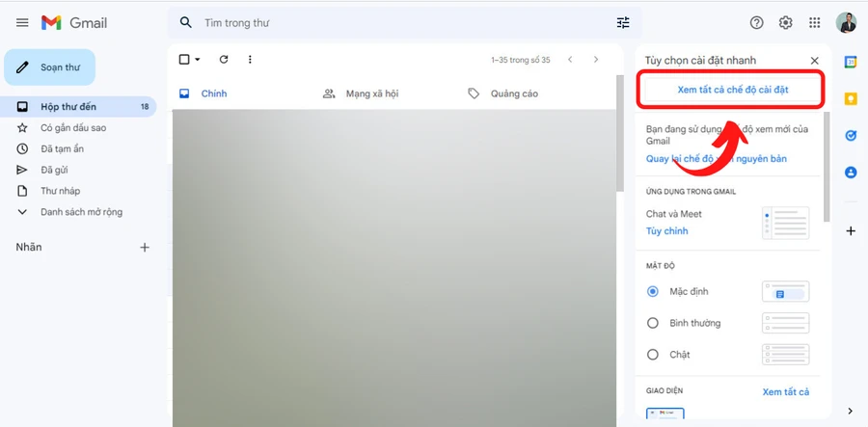
Task: Open the select dropdown arrow beside checkbox
Action: pyautogui.click(x=197, y=59)
